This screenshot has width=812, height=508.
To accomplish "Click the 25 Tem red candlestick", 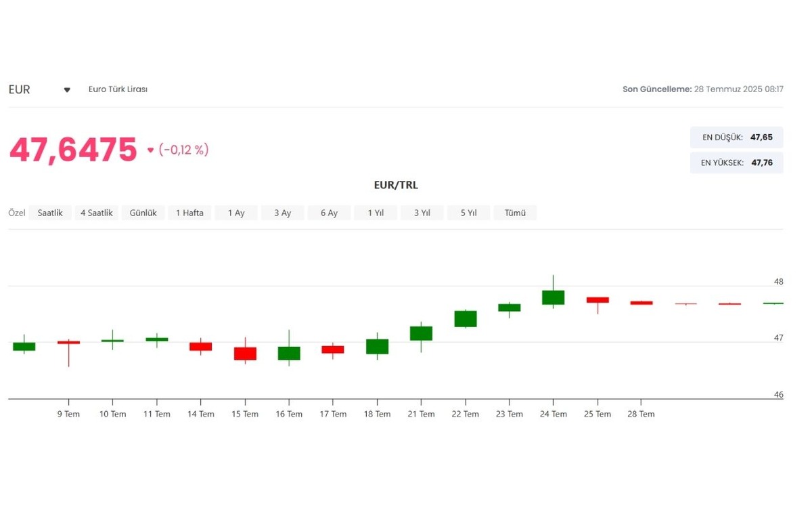I will pyautogui.click(x=597, y=300).
